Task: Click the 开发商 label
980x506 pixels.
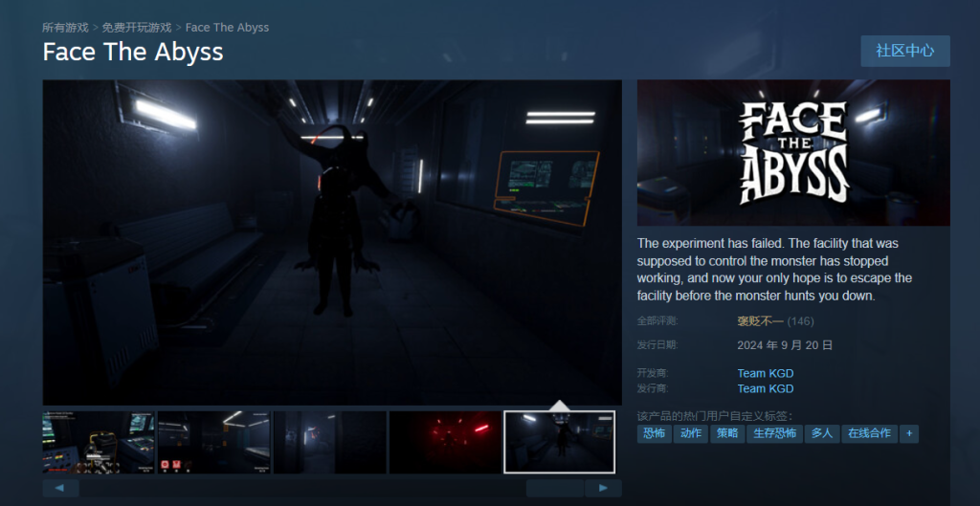Action: pos(653,373)
